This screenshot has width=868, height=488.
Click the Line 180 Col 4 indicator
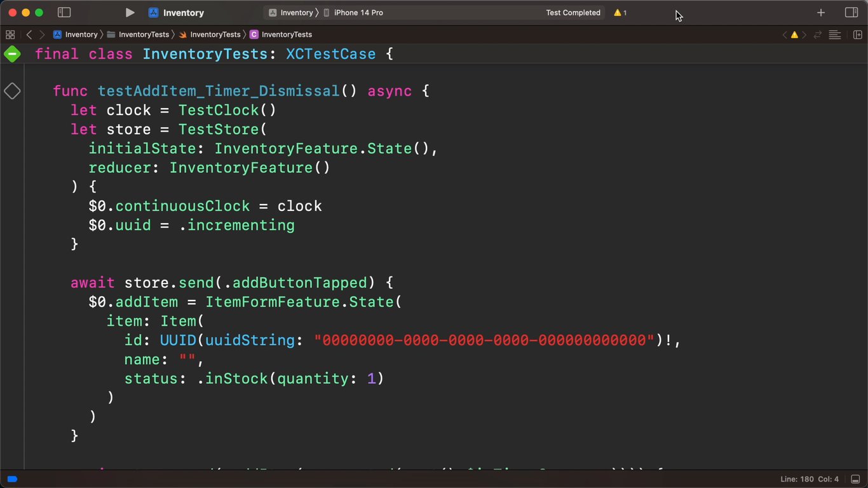(810, 479)
